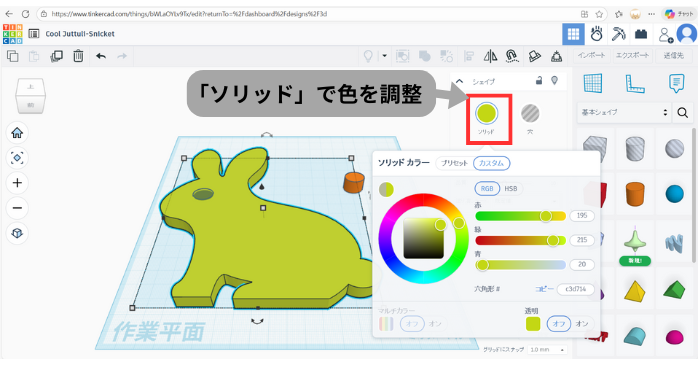Switch to the カスタム tab
This screenshot has width=698, height=365.
(491, 163)
